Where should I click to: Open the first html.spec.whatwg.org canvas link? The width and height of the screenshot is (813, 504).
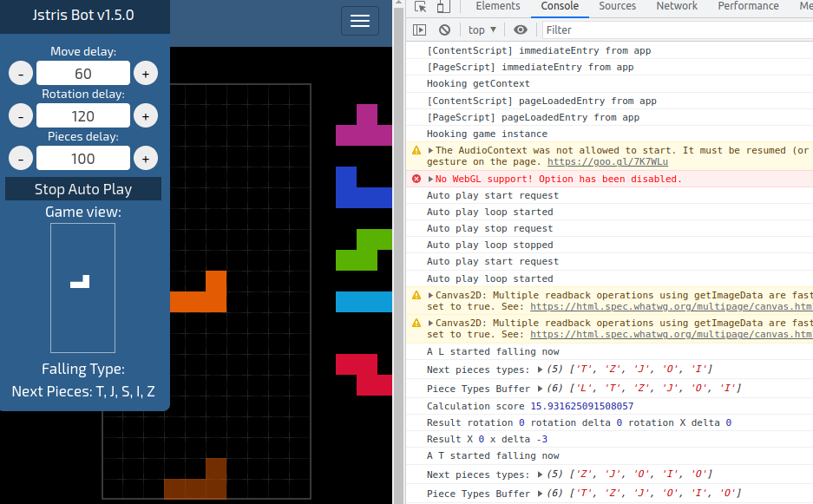(672, 306)
